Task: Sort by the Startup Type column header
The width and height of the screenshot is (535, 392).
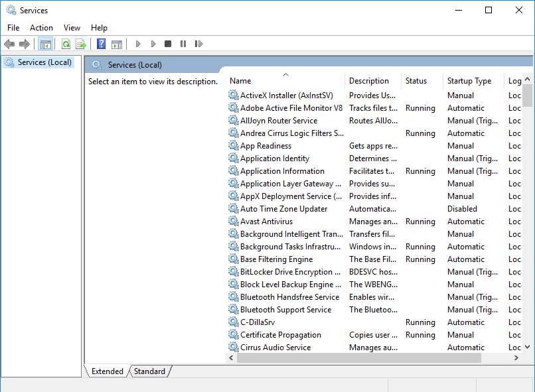Action: [x=473, y=81]
